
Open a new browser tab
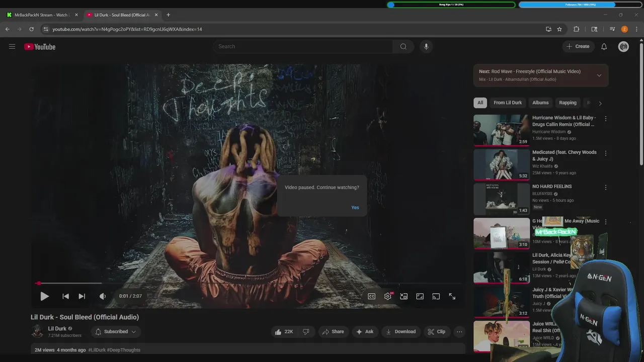(168, 15)
